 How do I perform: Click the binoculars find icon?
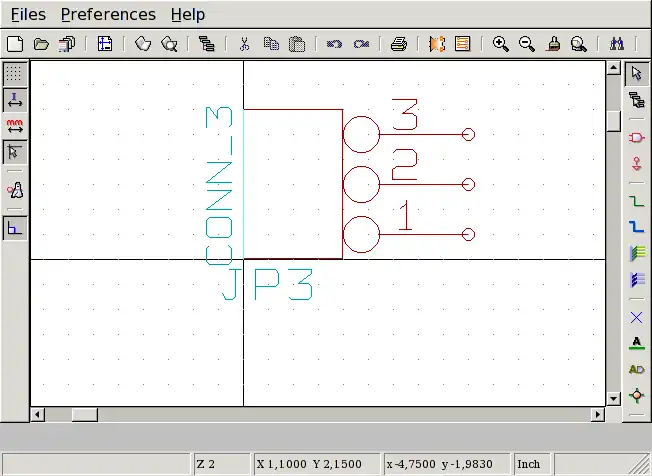(617, 44)
